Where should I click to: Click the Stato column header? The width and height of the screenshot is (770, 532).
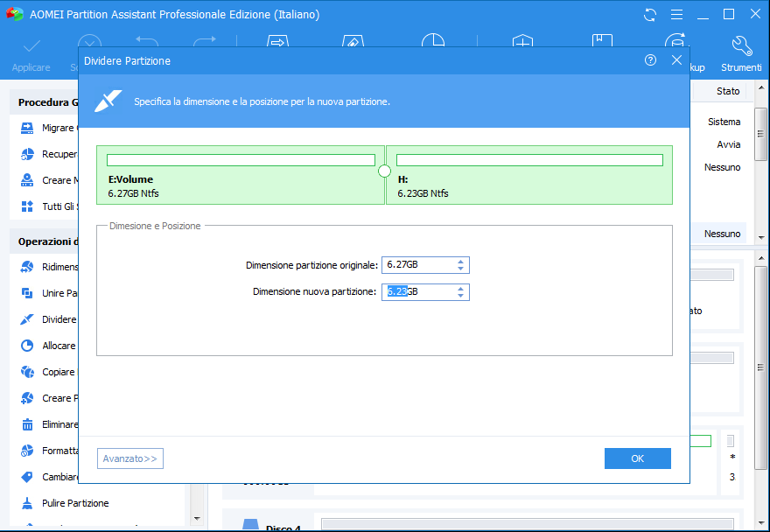[728, 91]
